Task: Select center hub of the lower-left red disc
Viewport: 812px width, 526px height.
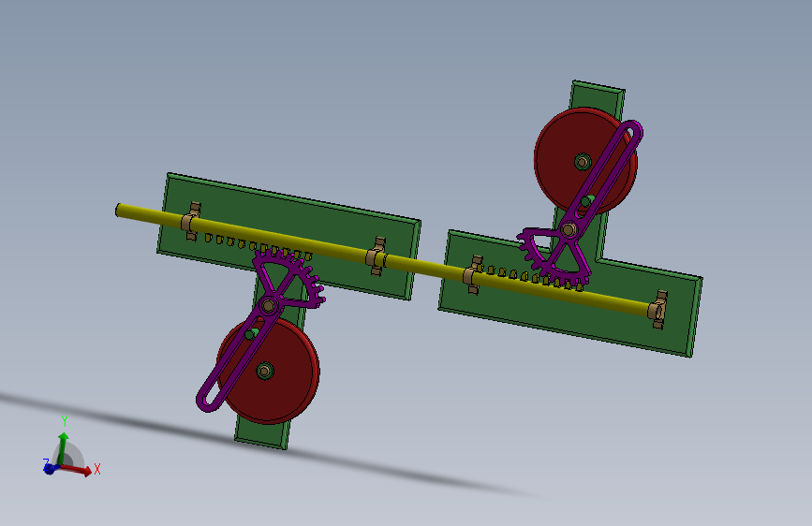Action: pyautogui.click(x=265, y=371)
